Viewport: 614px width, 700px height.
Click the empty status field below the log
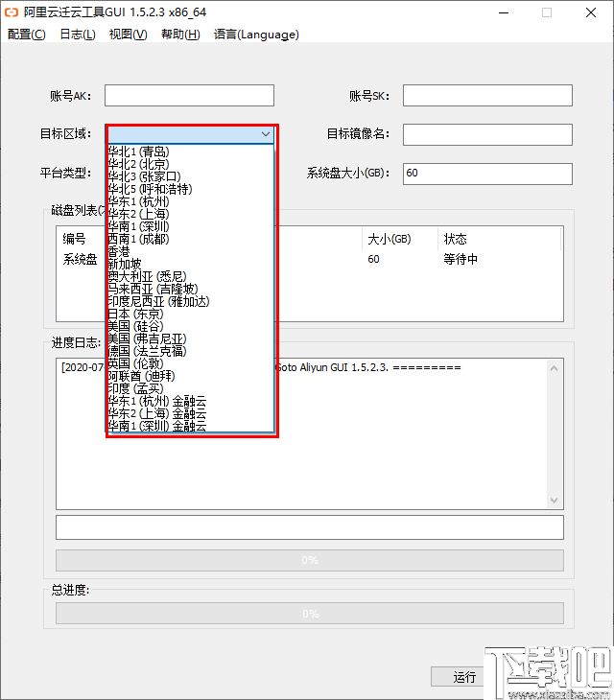pos(310,527)
